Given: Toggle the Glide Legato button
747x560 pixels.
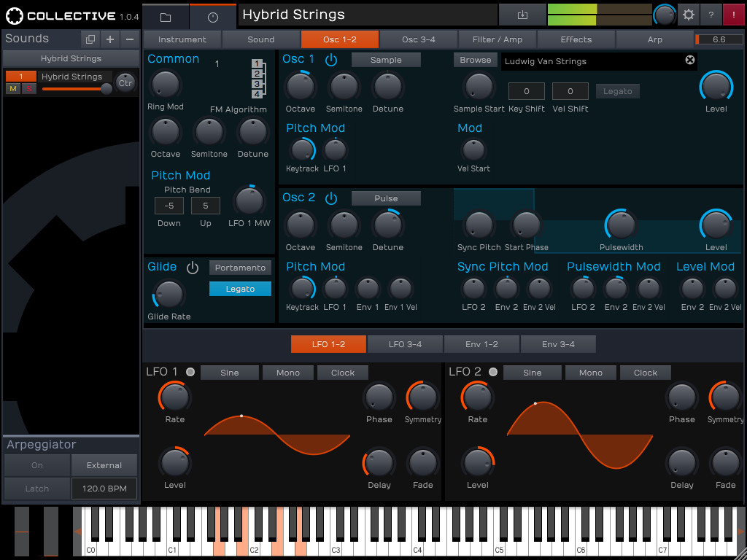Looking at the screenshot, I should pyautogui.click(x=240, y=289).
